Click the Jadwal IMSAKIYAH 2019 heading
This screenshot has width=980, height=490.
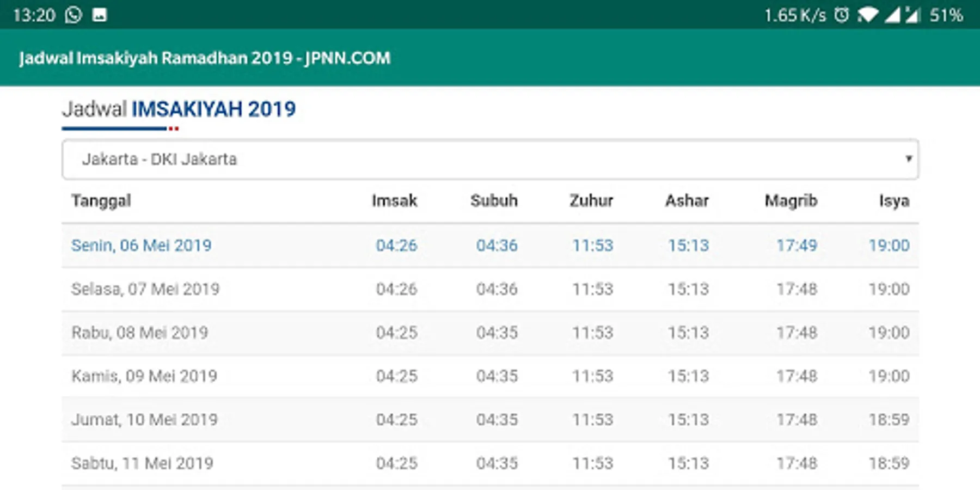(179, 109)
